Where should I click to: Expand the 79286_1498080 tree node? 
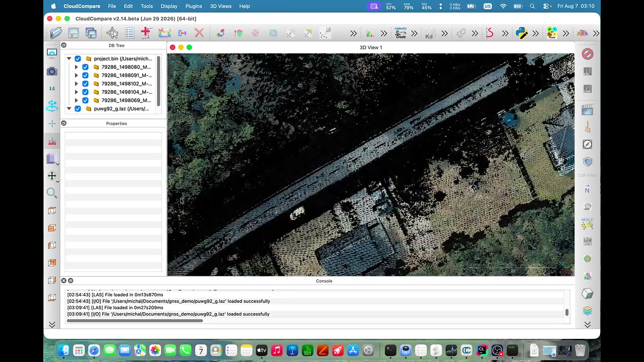pos(76,67)
